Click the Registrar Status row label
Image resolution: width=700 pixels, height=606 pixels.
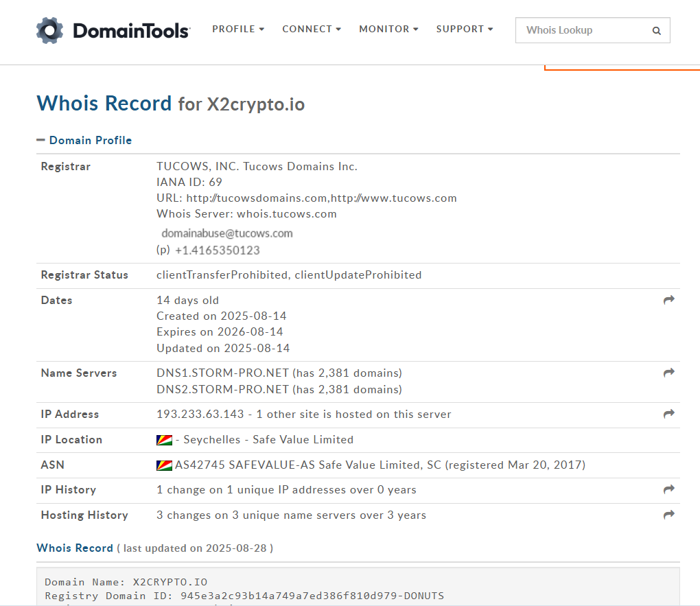point(84,275)
